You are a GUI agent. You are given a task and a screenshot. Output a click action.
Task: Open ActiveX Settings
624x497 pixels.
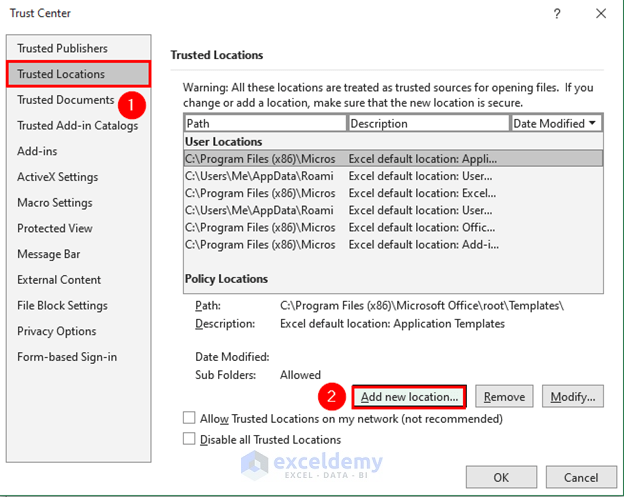pyautogui.click(x=78, y=177)
